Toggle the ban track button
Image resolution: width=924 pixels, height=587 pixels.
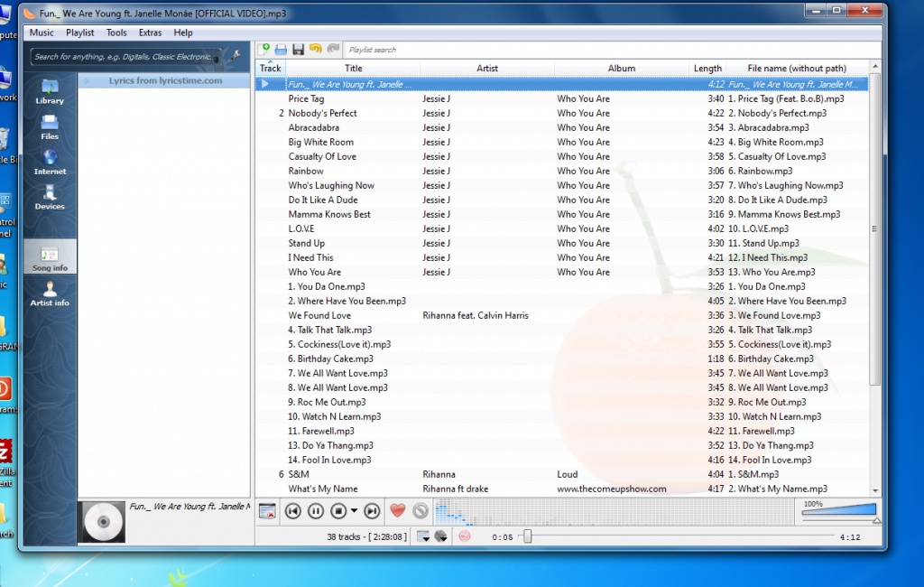tap(420, 511)
